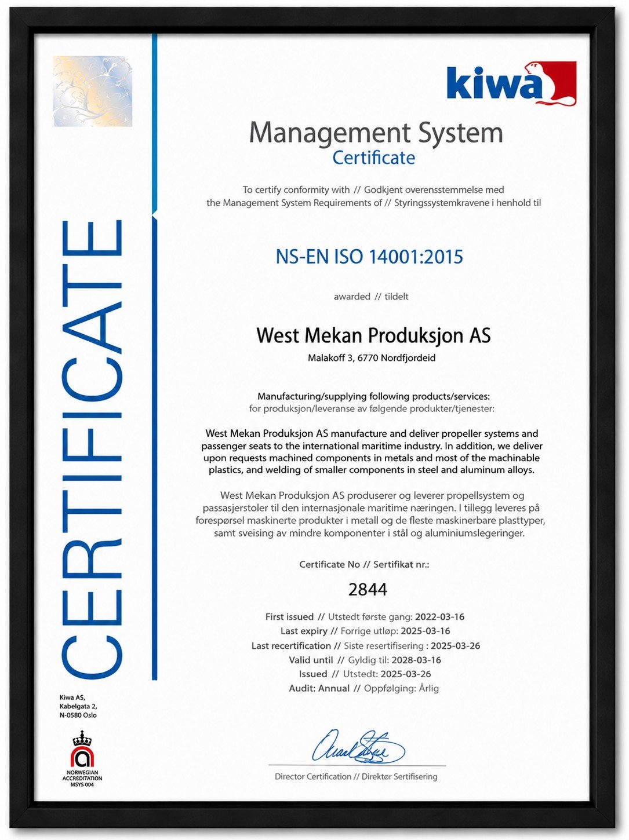Click the 'Valid until' 2028-03-16 line
The height and width of the screenshot is (840, 629).
pyautogui.click(x=365, y=660)
